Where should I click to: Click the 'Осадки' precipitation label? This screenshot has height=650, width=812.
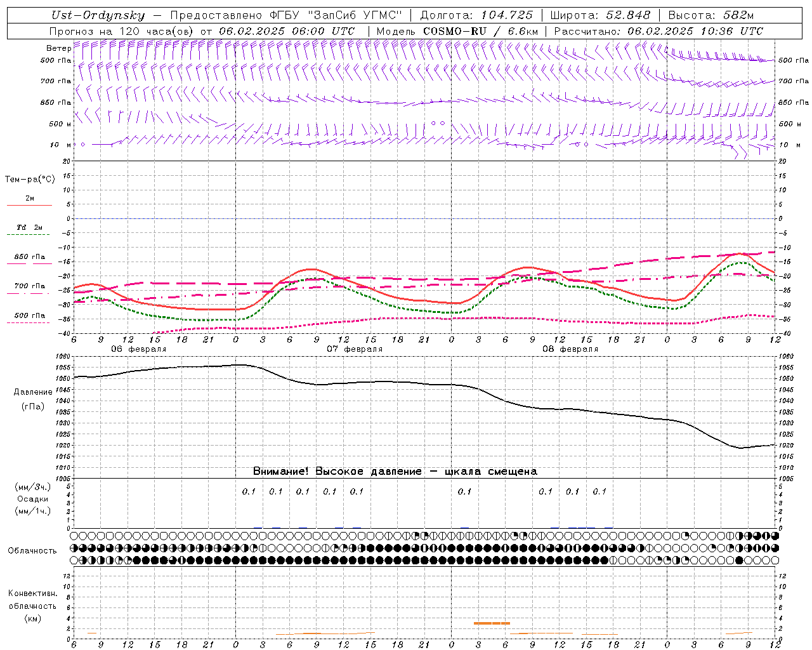[x=33, y=499]
